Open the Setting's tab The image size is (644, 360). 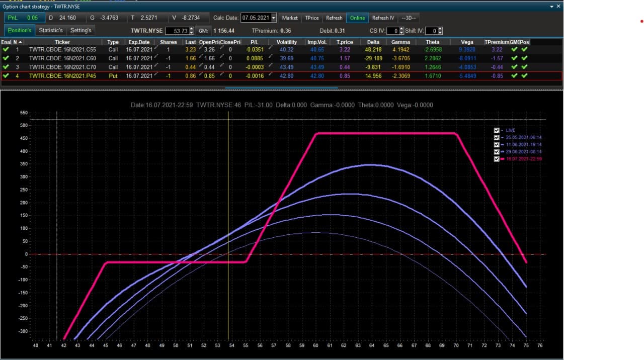(x=80, y=31)
